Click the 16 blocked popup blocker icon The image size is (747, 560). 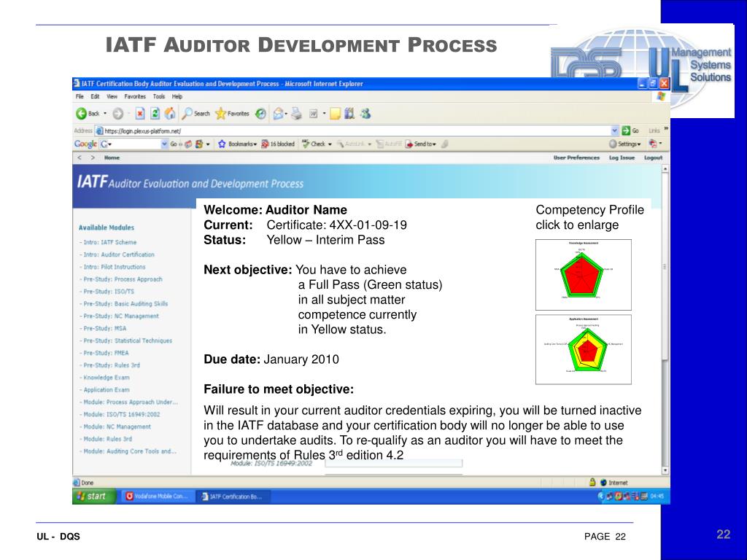(278, 144)
